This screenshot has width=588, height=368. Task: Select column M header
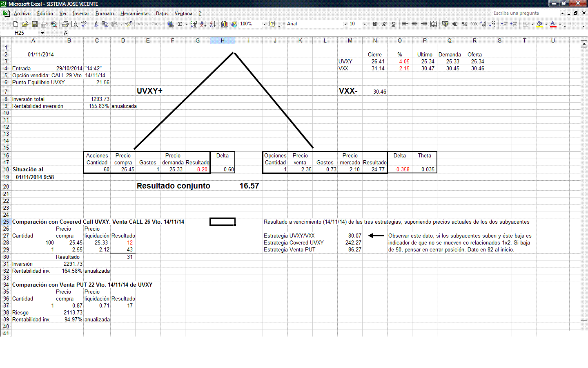pos(350,40)
